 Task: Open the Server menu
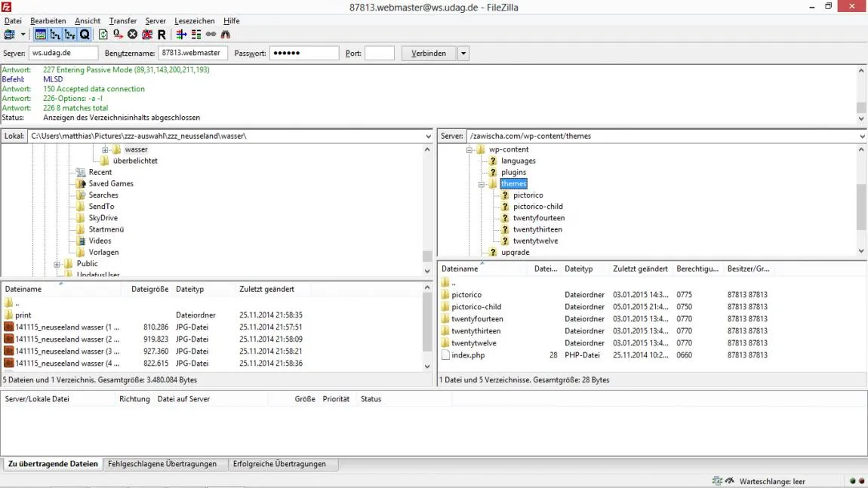point(155,21)
